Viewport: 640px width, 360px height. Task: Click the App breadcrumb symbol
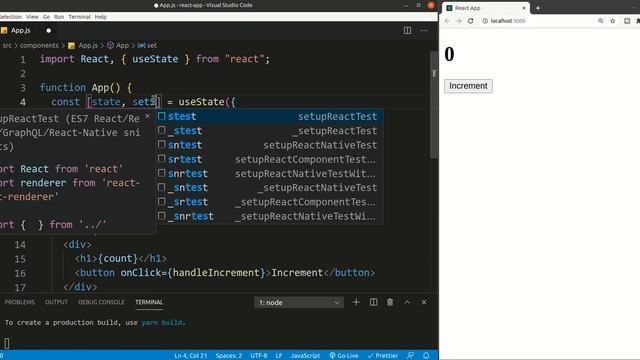coord(122,45)
